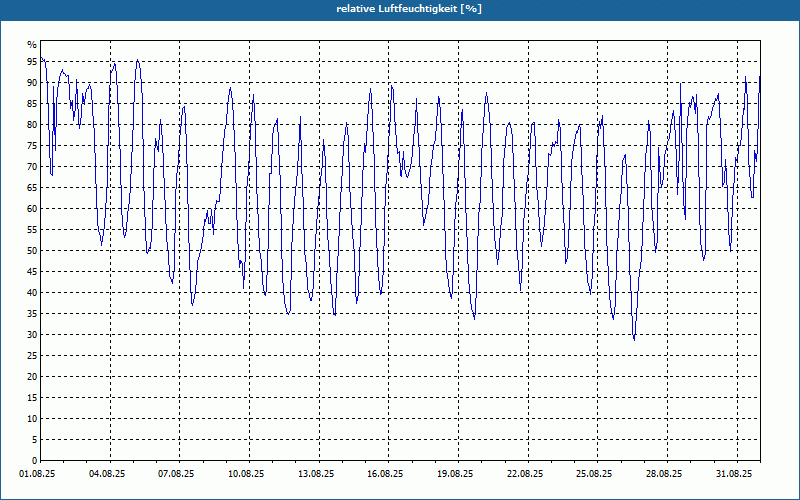Select the 28.08.25 date label

(x=664, y=474)
